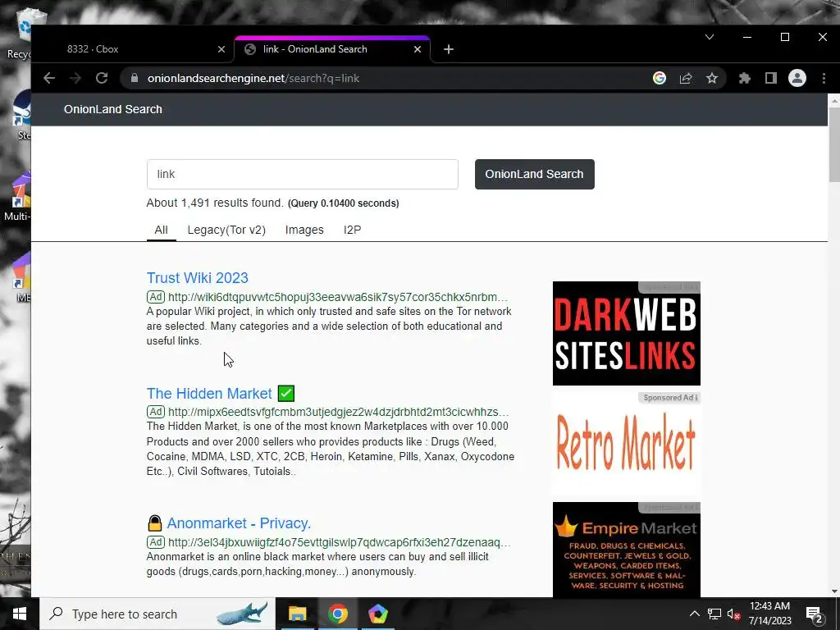Click The Hidden Market onion URL

pyautogui.click(x=338, y=412)
